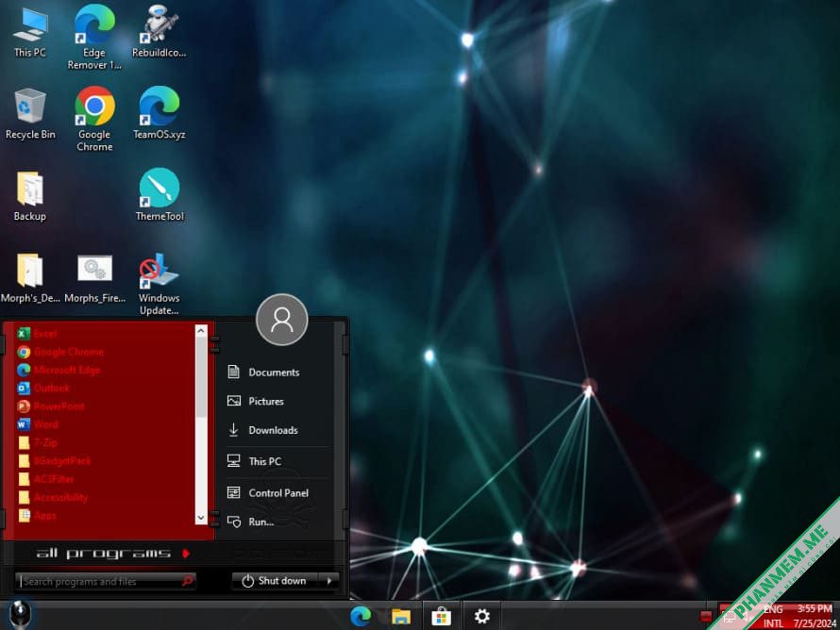Expand the AC3Filter folder in the Start menu
Image resolution: width=840 pixels, height=630 pixels.
click(x=45, y=479)
